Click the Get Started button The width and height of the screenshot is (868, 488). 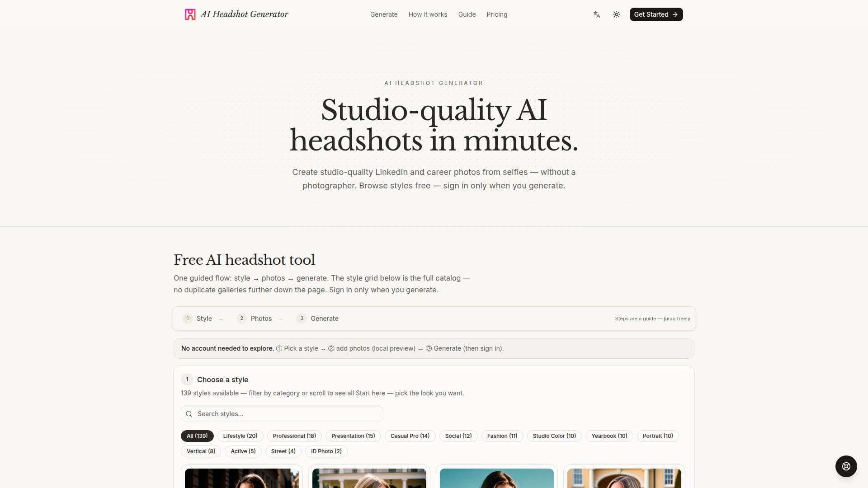tap(656, 14)
